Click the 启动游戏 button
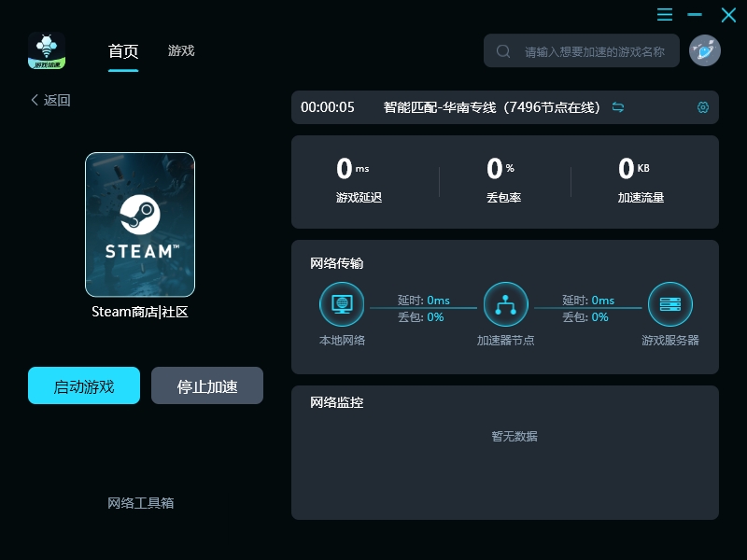Screen dimensions: 747x560 tap(84, 385)
